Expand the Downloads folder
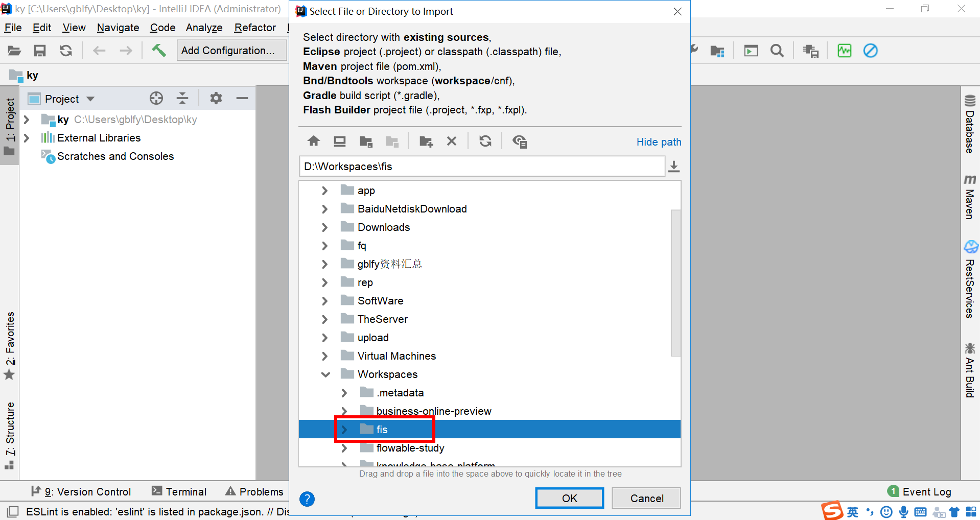The height and width of the screenshot is (520, 980). [325, 227]
